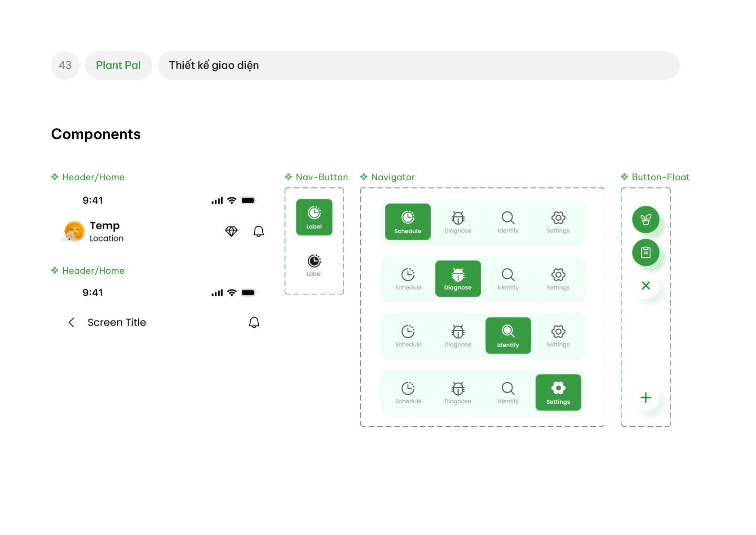Click the bell icon next to the diamond
This screenshot has height=535, width=756.
[x=258, y=231]
